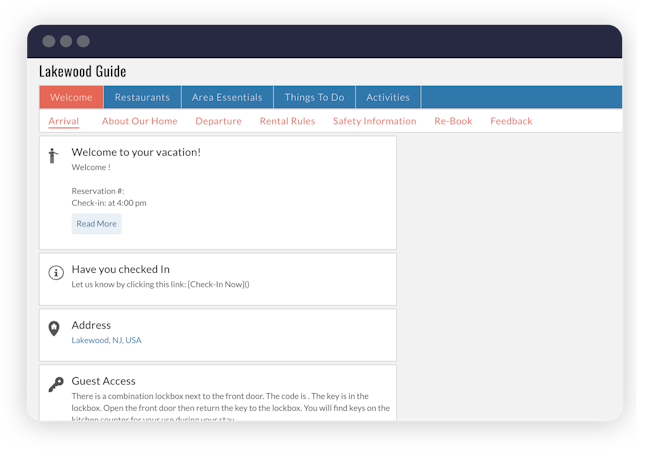The height and width of the screenshot is (450, 649).
Task: Click the Welcome to your vacation! heading
Action: point(136,152)
